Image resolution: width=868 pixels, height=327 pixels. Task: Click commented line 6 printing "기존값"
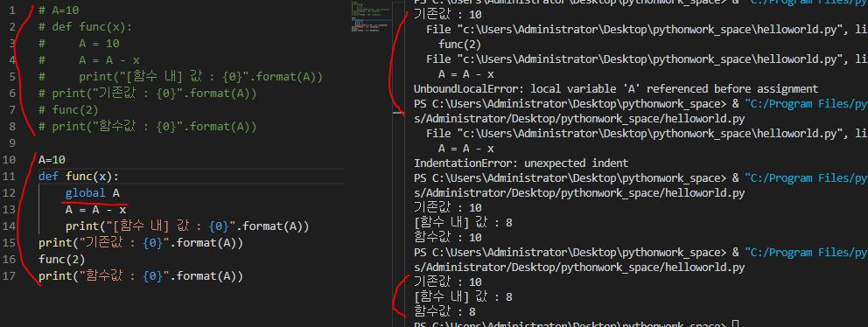[x=147, y=94]
